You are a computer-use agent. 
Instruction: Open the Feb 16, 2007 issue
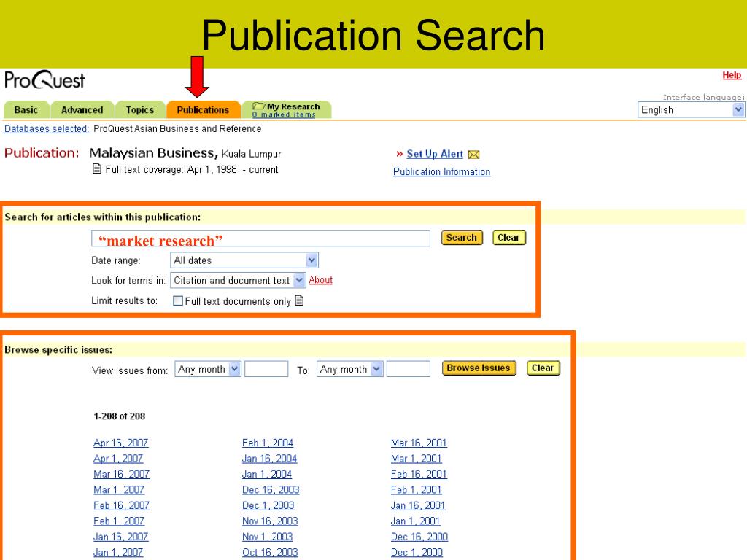tap(122, 506)
